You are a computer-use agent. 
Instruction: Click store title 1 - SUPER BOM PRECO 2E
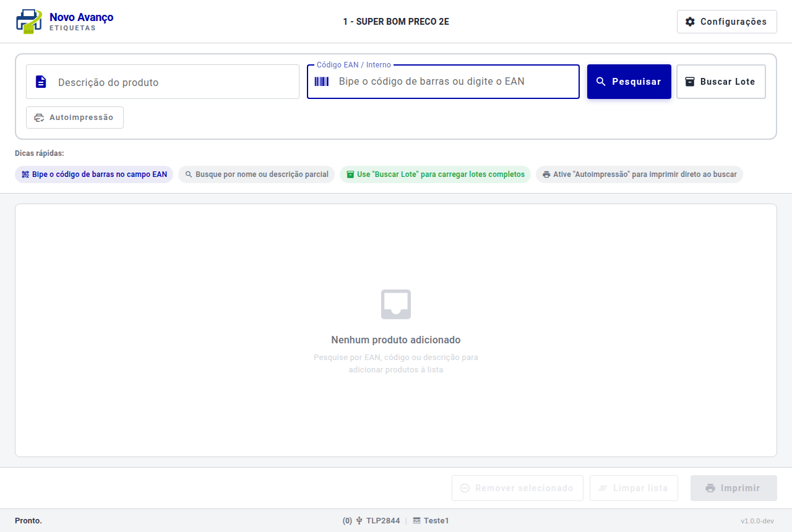[396, 22]
